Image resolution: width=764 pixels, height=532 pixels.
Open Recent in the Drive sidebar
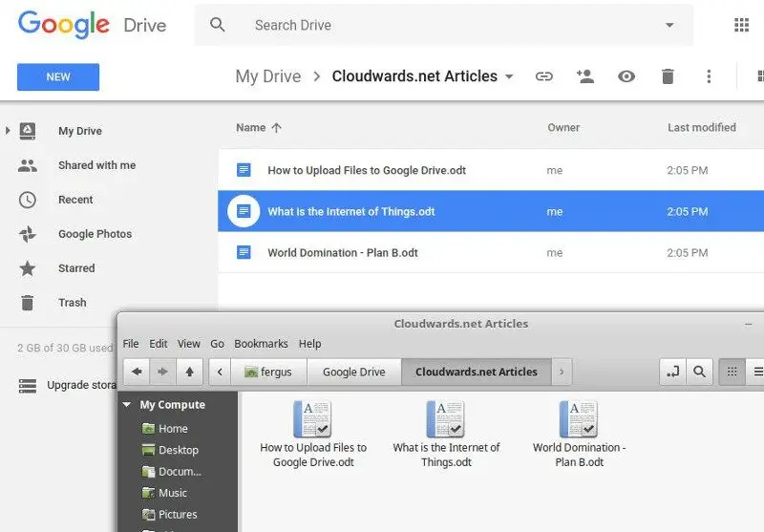(75, 200)
